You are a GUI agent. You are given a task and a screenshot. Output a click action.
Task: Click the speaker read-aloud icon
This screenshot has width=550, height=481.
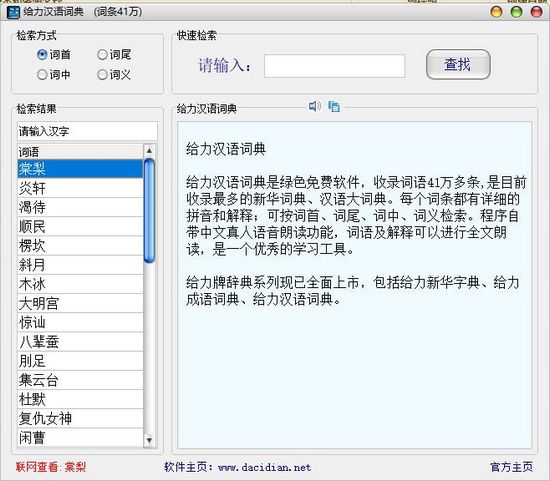point(315,106)
